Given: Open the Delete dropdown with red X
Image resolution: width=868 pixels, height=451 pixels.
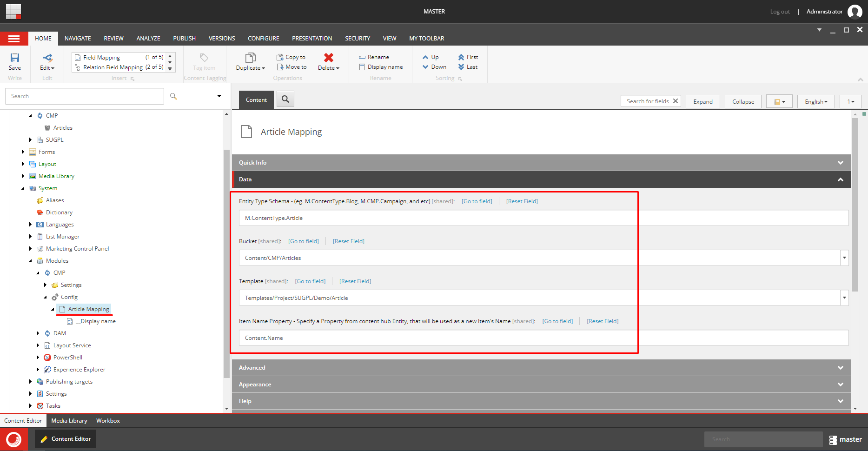Looking at the screenshot, I should pos(329,68).
